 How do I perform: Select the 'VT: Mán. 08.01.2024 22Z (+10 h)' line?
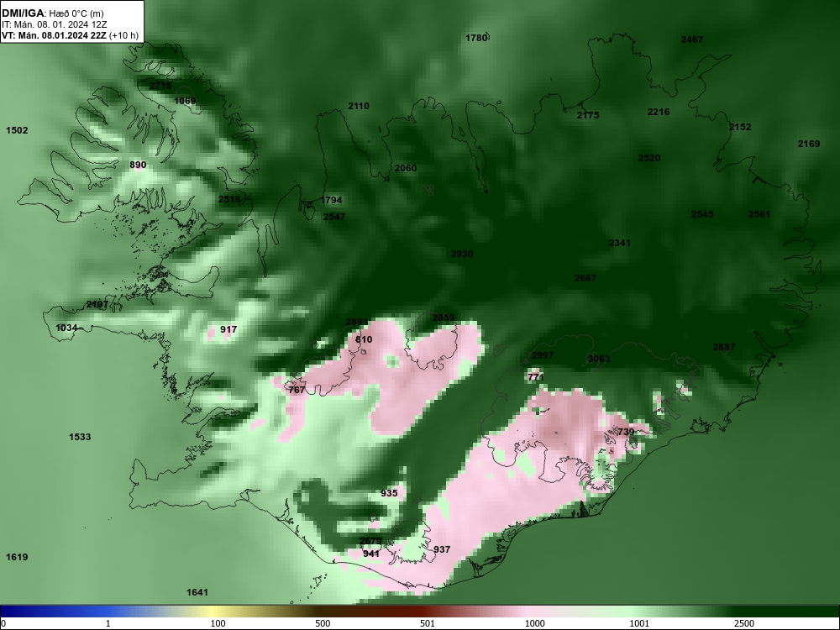(x=70, y=36)
